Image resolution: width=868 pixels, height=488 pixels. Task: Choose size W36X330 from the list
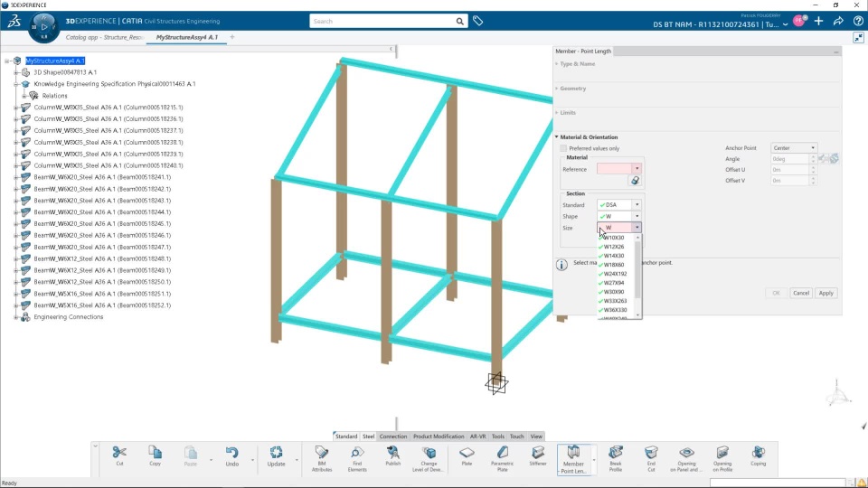click(x=615, y=310)
